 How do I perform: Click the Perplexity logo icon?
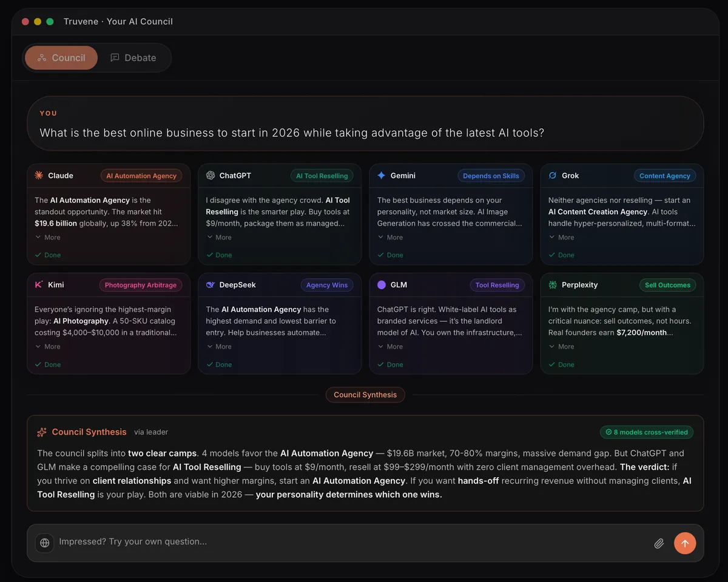[553, 284]
